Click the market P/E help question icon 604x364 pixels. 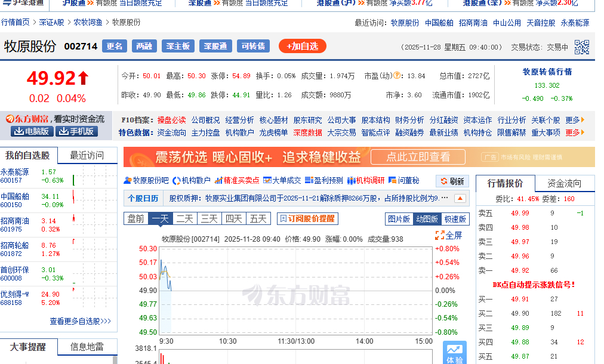coord(397,76)
